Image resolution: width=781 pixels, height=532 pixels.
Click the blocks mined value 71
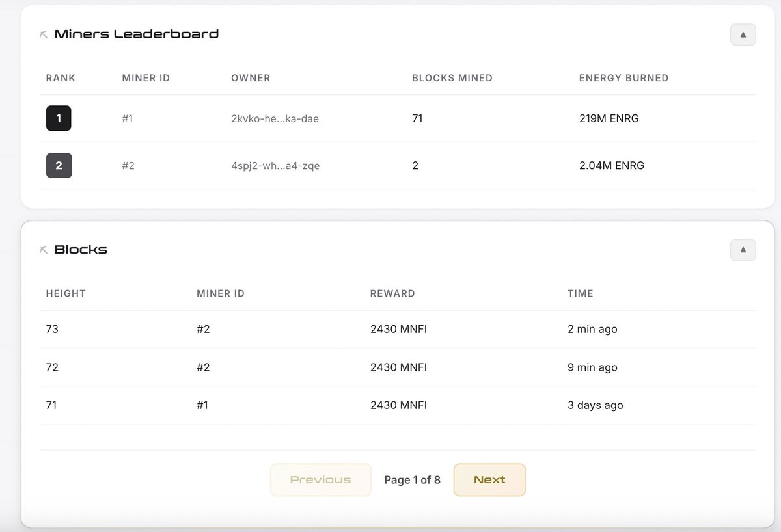[x=417, y=119]
